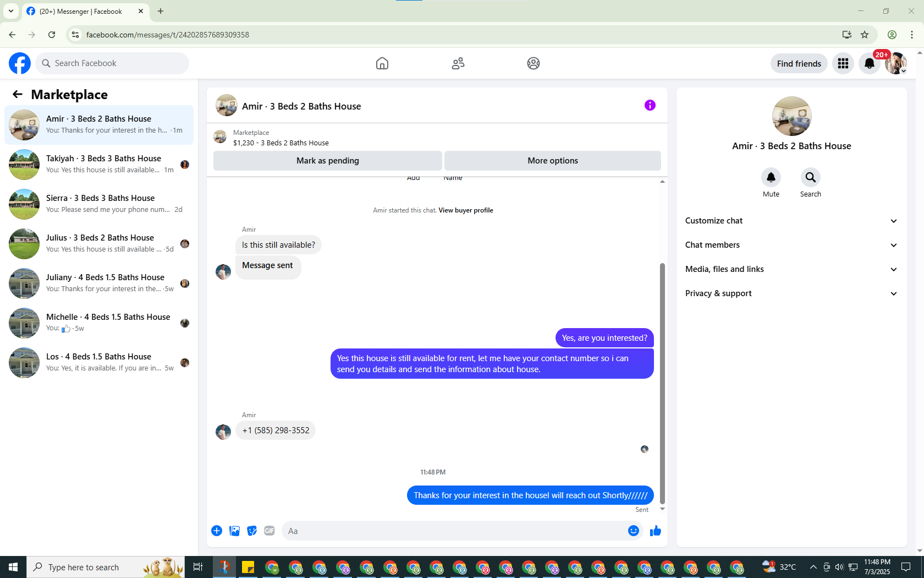Reload the page in browser
Image resolution: width=924 pixels, height=578 pixels.
pyautogui.click(x=52, y=35)
